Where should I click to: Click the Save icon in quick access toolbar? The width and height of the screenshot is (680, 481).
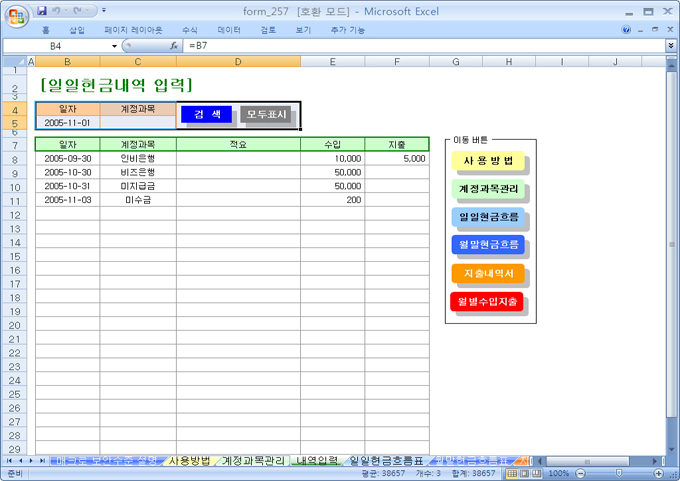42,11
